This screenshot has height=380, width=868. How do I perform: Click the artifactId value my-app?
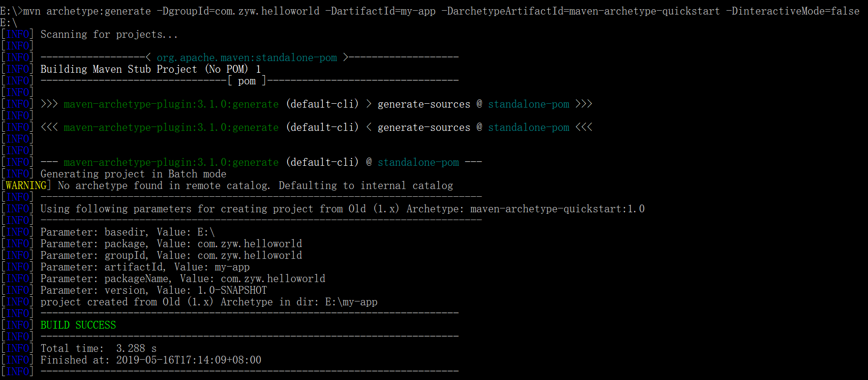coord(232,267)
